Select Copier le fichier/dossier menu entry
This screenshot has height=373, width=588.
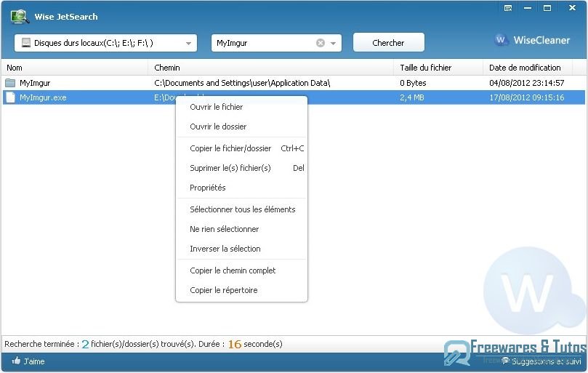click(241, 148)
